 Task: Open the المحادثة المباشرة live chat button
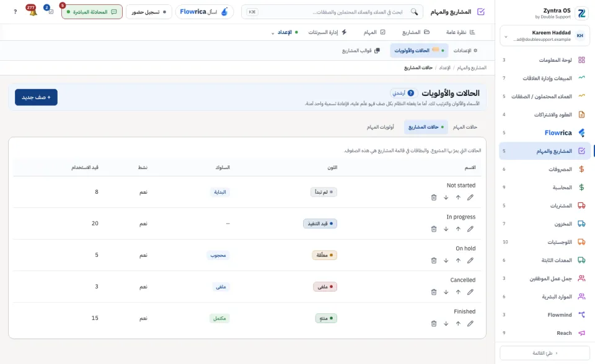(x=92, y=12)
